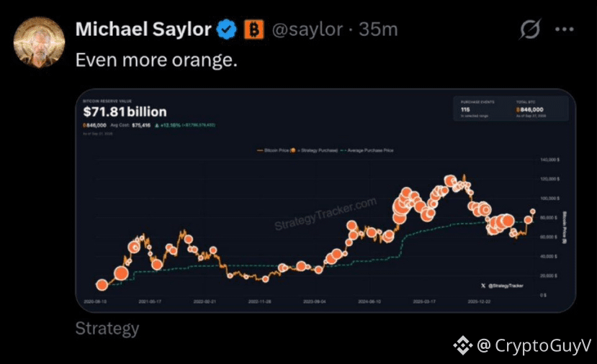Click the 35m post timestamp
This screenshot has width=597, height=364.
pos(379,29)
